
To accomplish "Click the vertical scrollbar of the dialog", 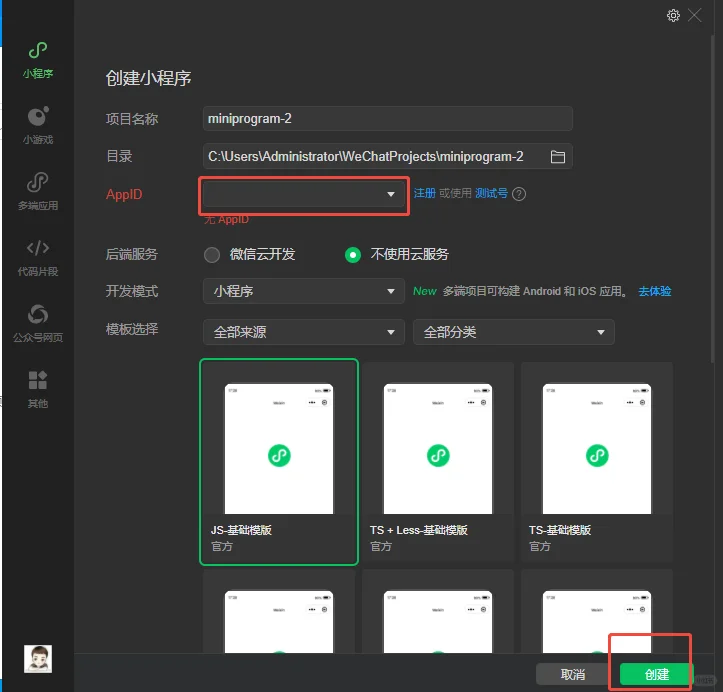I will 713,198.
